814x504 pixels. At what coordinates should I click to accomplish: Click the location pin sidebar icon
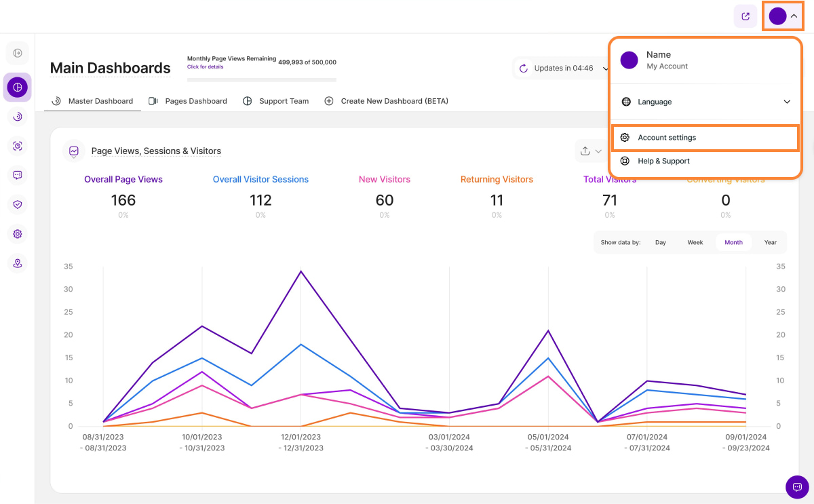pyautogui.click(x=18, y=263)
